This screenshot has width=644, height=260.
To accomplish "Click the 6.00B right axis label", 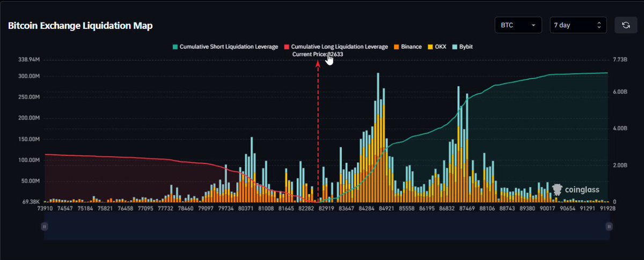I will click(x=620, y=92).
